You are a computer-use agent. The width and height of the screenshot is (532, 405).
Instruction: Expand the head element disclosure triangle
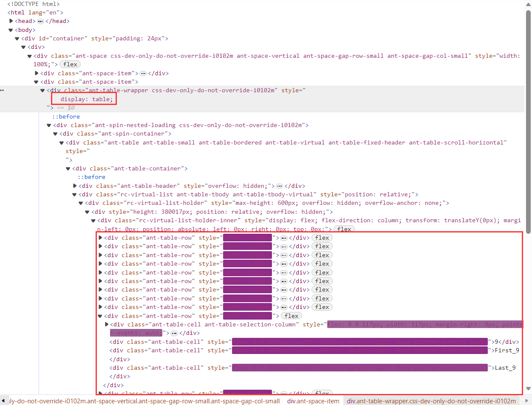point(10,21)
